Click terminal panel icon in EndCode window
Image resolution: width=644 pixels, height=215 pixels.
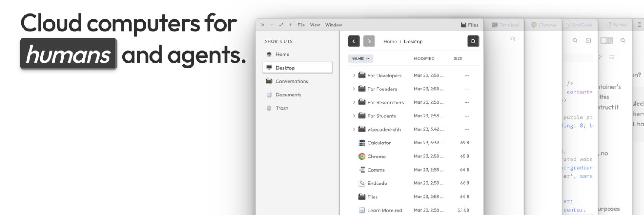click(x=589, y=40)
